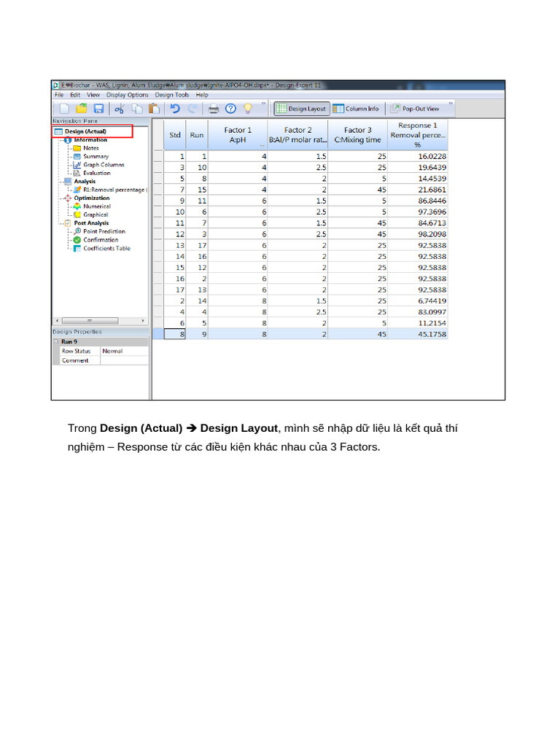This screenshot has height=747, width=560.
Task: Click the row selector for Std 8 row
Action: tap(158, 334)
